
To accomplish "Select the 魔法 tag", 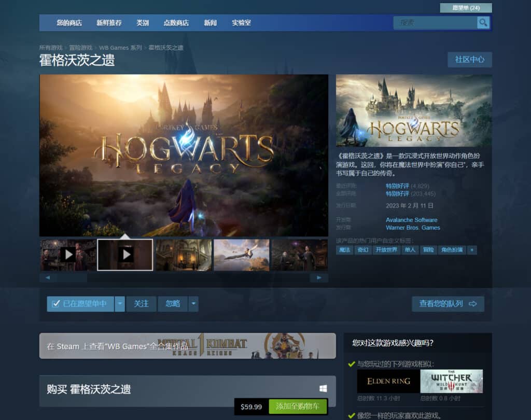I will point(344,250).
